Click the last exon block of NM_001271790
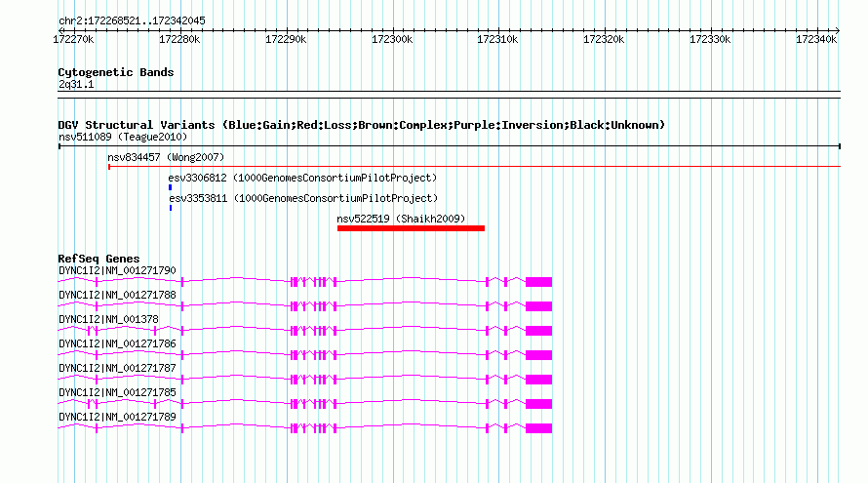The height and width of the screenshot is (483, 868). [538, 282]
